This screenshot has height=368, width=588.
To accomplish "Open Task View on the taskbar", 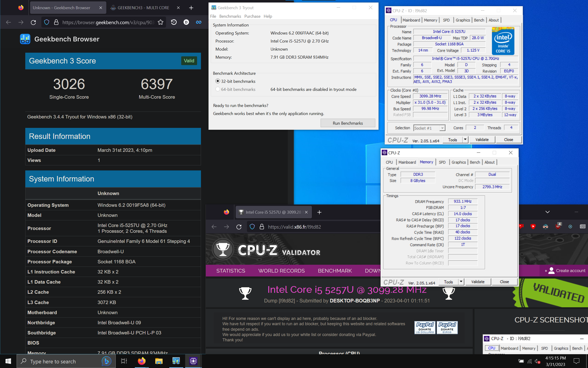I will click(x=124, y=361).
